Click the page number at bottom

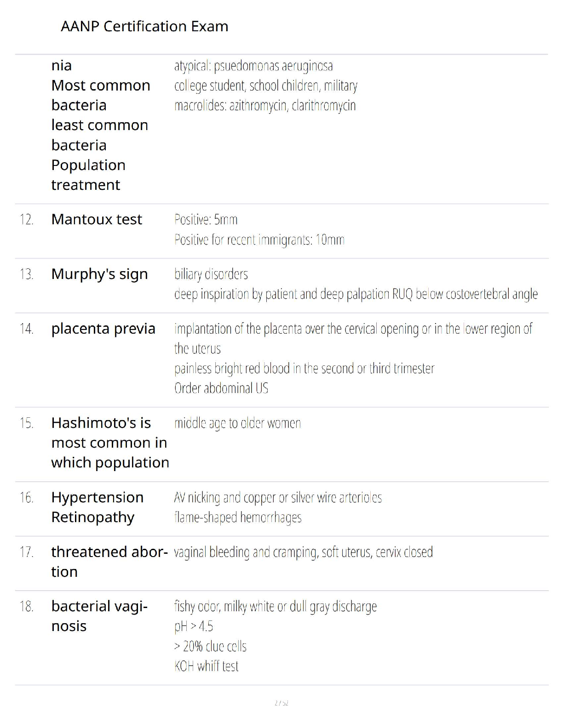pos(281,703)
